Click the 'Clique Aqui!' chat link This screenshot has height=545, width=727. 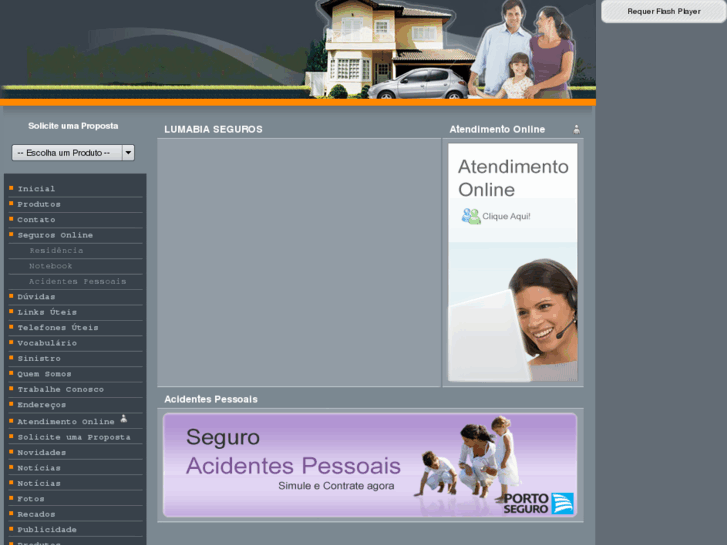(x=506, y=216)
